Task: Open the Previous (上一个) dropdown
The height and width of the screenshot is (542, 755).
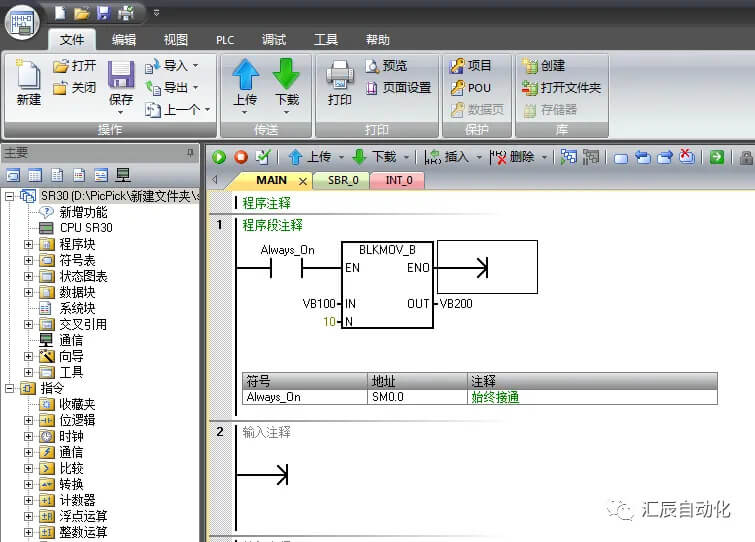Action: [208, 110]
